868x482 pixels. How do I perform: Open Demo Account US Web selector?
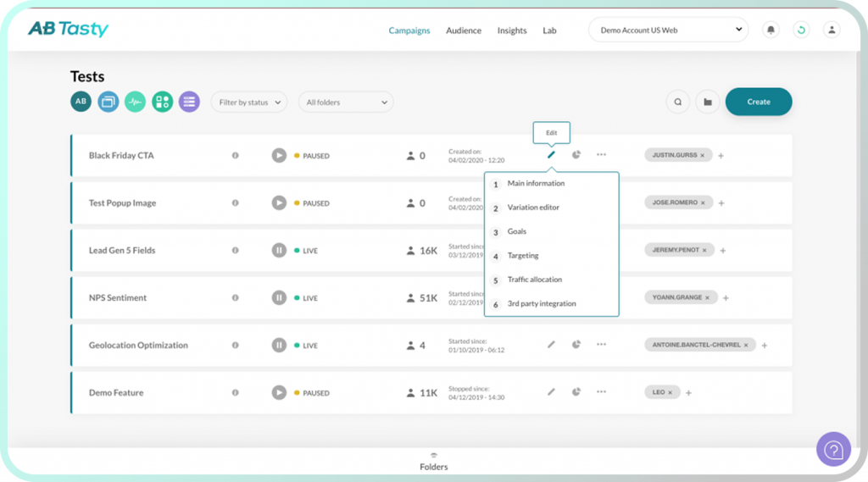(x=668, y=30)
